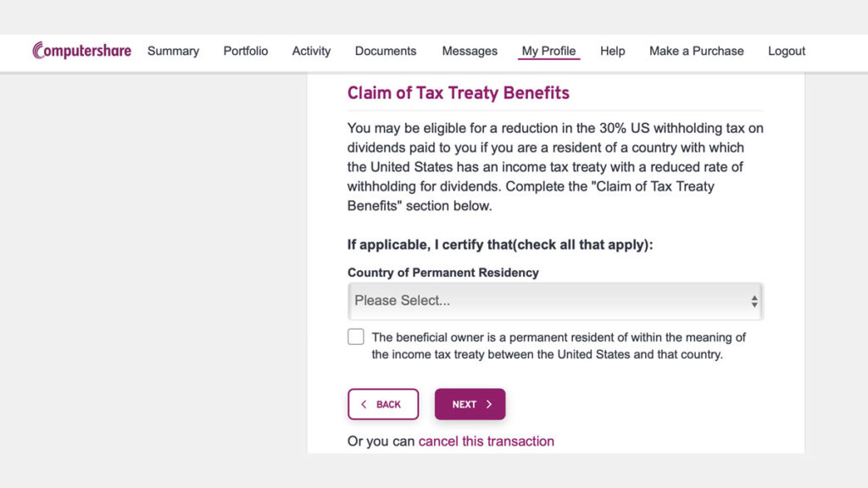Click the Back button

tap(383, 404)
